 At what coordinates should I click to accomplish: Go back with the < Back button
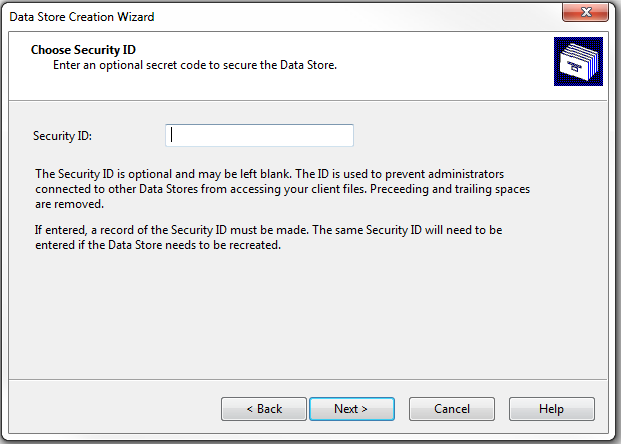pos(264,409)
